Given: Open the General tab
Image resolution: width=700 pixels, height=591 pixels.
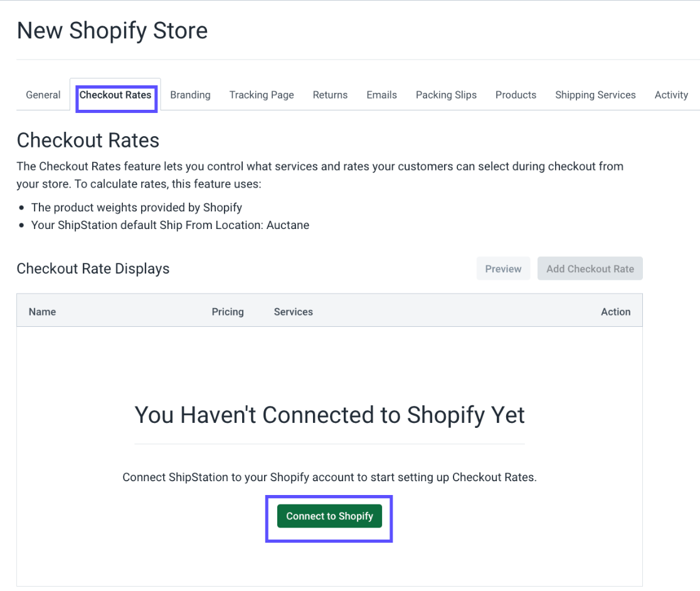Looking at the screenshot, I should [43, 95].
